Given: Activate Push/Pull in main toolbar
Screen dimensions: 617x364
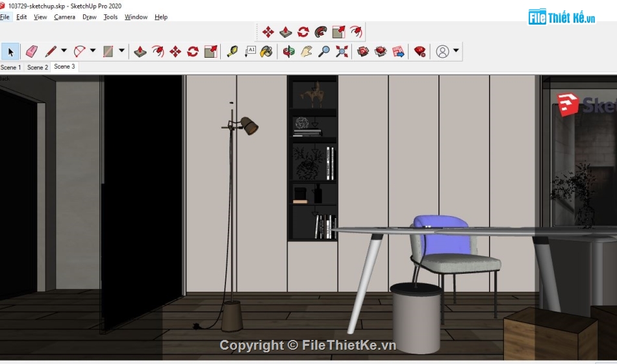Looking at the screenshot, I should (140, 51).
